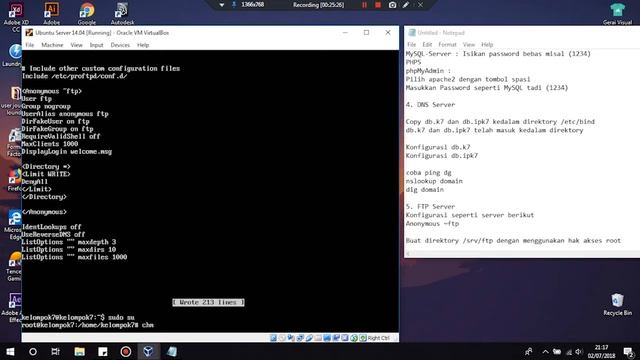
Task: Expand the recording toolbar dropdown arrow
Action: (x=222, y=5)
